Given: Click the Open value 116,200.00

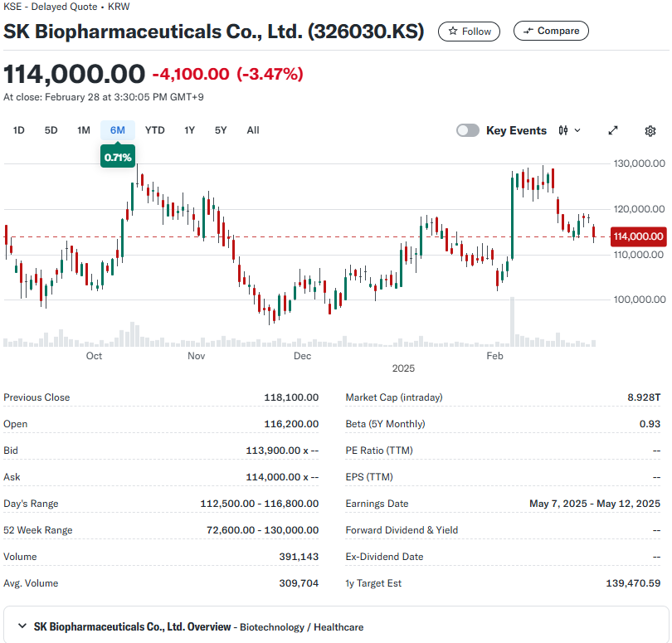Looking at the screenshot, I should [x=291, y=424].
